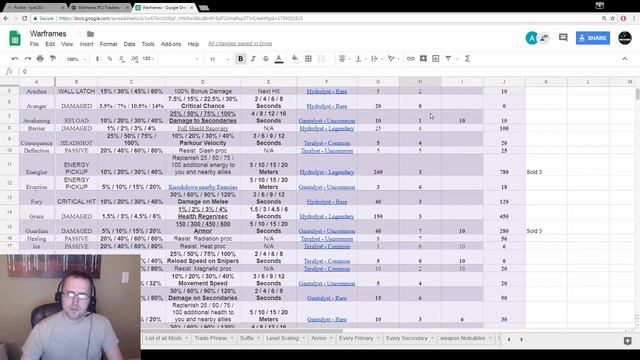This screenshot has width=640, height=360.
Task: Collapse the menus with the chevron
Action: pos(624,59)
